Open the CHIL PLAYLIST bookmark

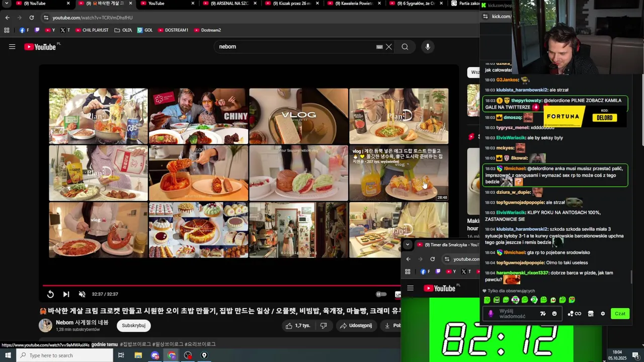click(x=92, y=30)
